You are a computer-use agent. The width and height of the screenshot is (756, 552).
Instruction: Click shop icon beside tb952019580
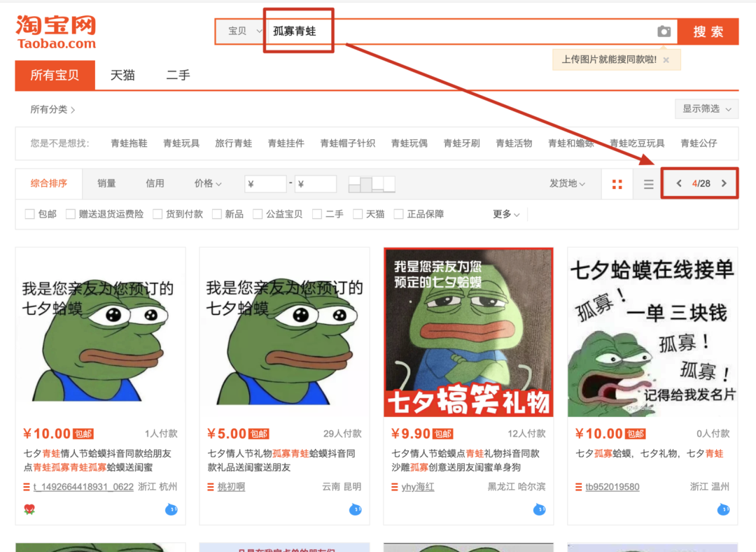pyautogui.click(x=579, y=487)
